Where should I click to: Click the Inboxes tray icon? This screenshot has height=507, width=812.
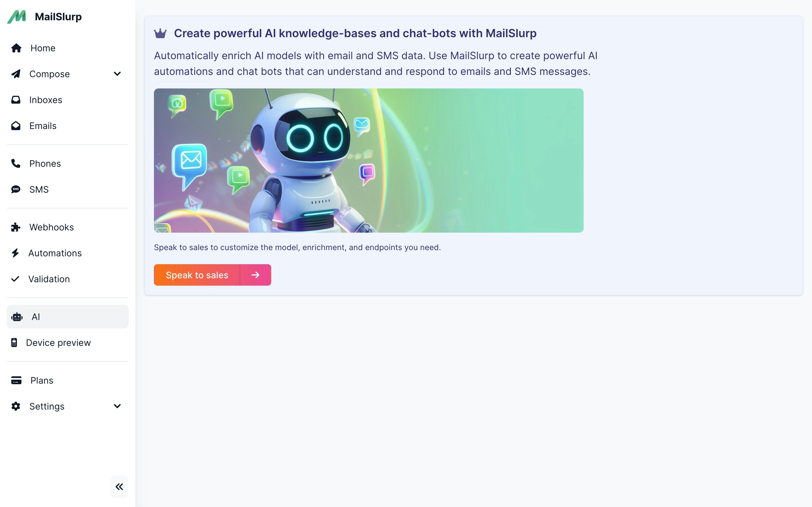[16, 100]
